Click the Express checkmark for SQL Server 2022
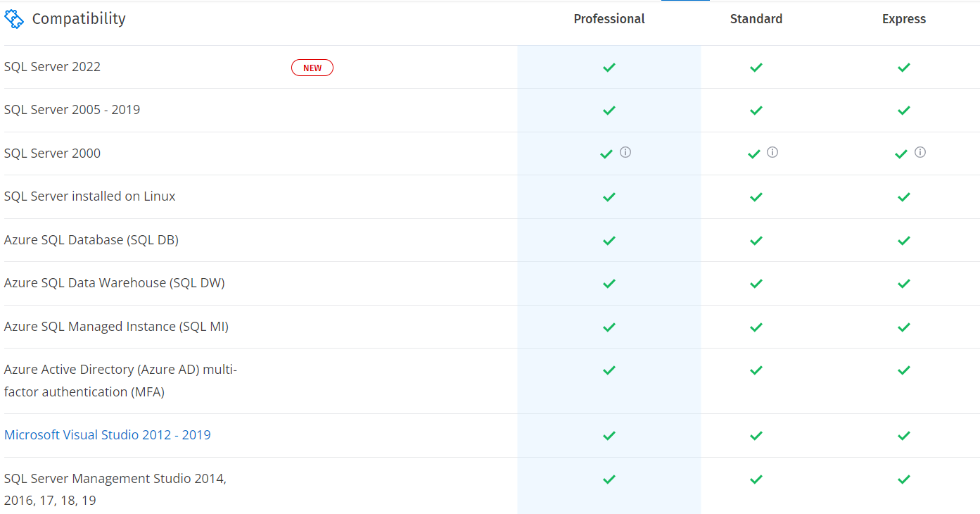The height and width of the screenshot is (514, 980). pyautogui.click(x=904, y=68)
